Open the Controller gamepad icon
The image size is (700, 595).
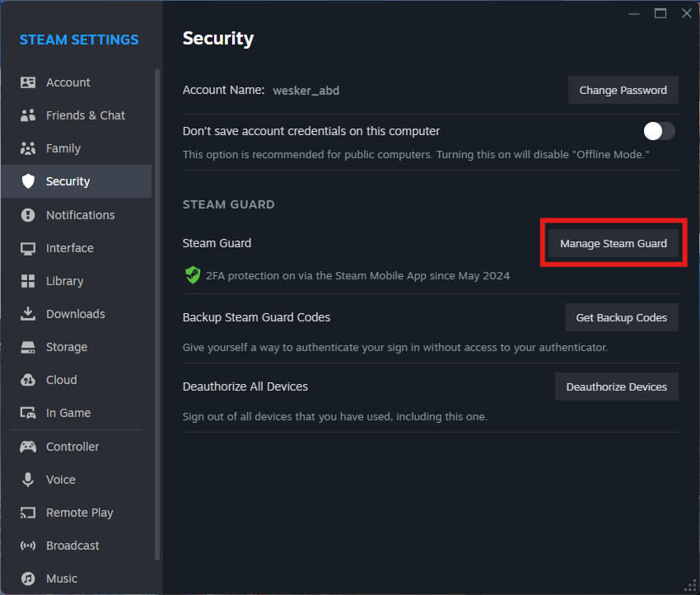28,447
